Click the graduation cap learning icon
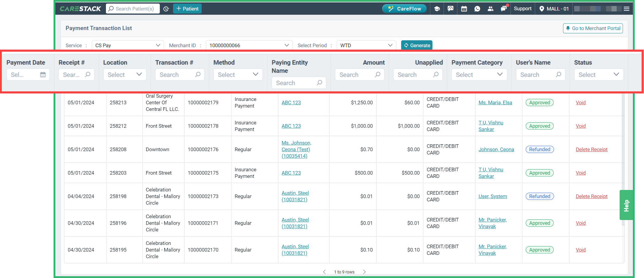 437,8
